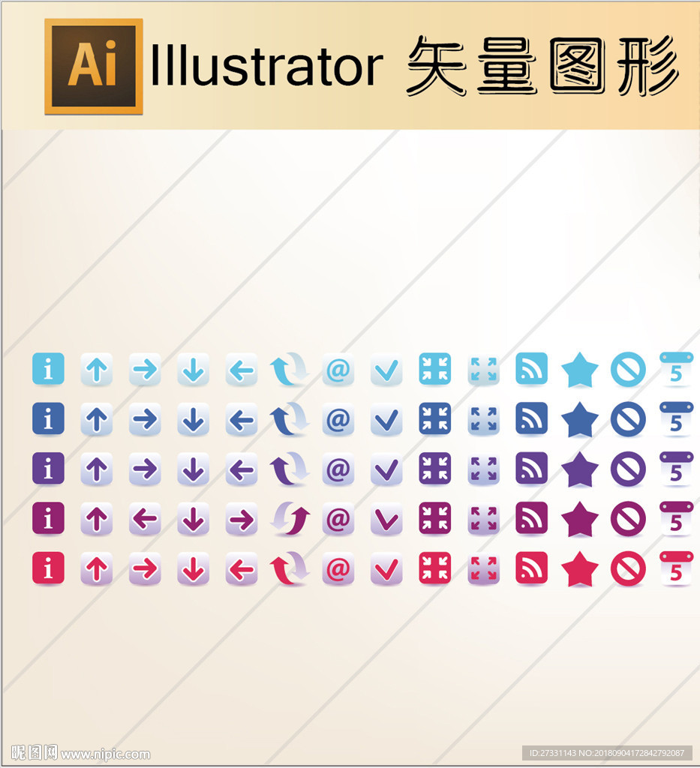700x768 pixels.
Task: Click the light blue collapse arrows icon
Action: click(x=435, y=369)
